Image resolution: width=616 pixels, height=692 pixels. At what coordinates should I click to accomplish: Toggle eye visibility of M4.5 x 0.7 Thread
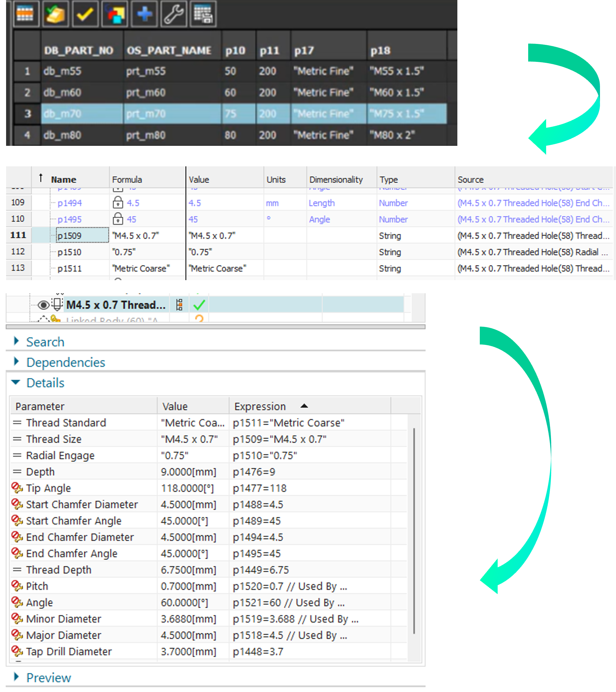(43, 305)
